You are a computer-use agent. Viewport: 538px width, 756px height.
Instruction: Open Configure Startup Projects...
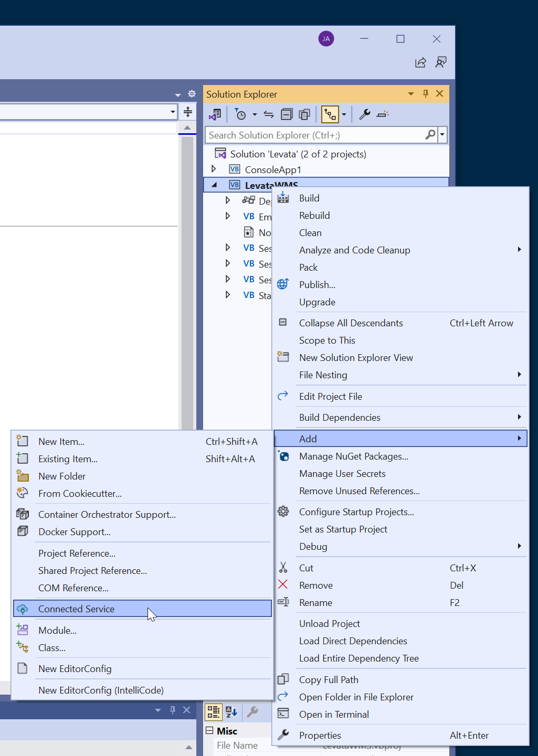coord(400,512)
